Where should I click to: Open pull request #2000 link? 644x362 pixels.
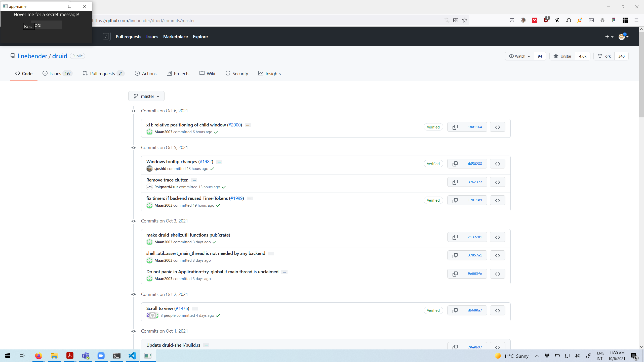coord(234,125)
